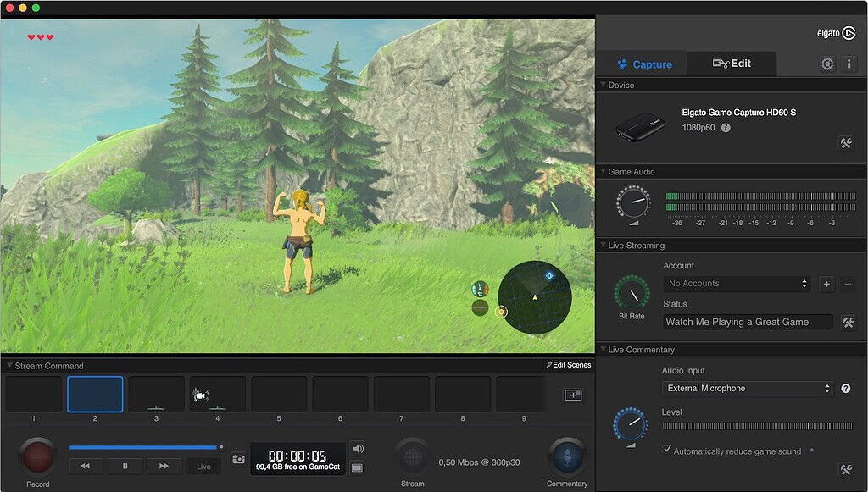Viewport: 868px width, 492px height.
Task: Open the No Accounts dropdown
Action: point(737,284)
